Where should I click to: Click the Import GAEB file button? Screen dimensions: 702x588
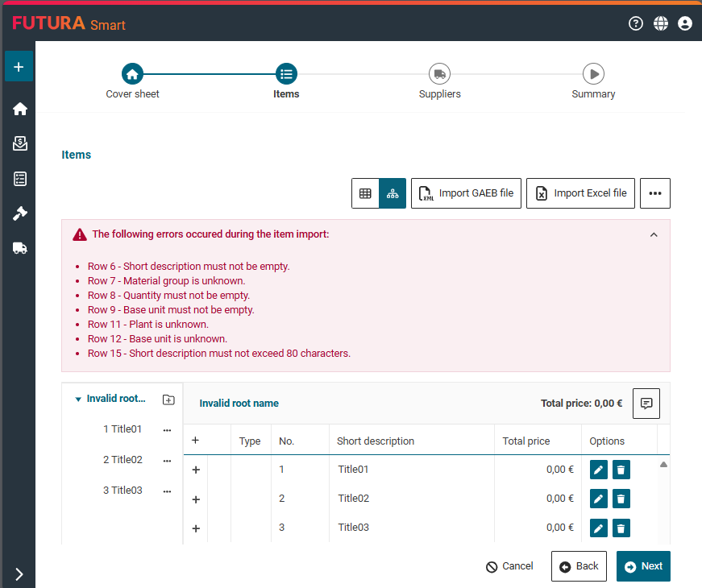point(467,193)
